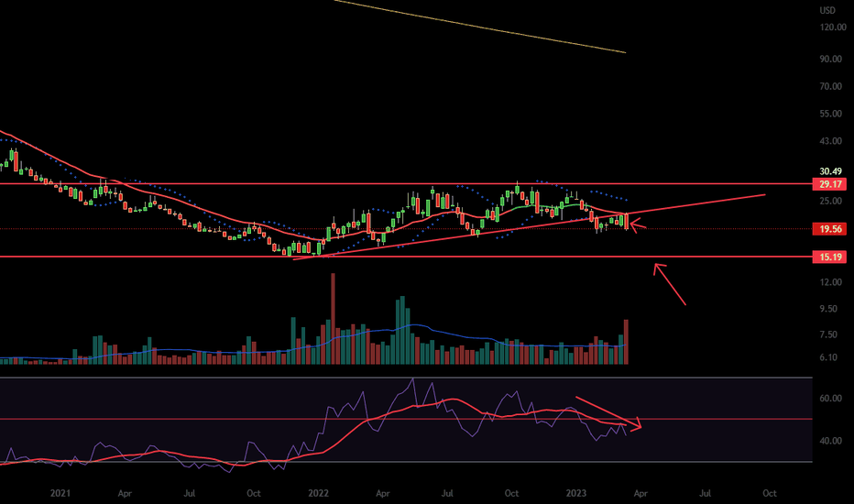854x504 pixels.
Task: Click the RSI 40.00 axis label
Action: [x=830, y=440]
